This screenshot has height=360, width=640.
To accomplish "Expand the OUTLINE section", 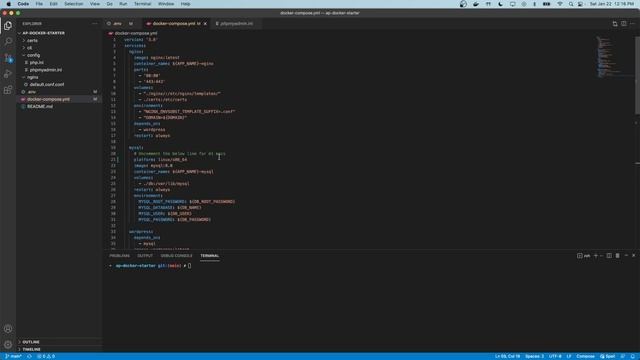I will 31,342.
